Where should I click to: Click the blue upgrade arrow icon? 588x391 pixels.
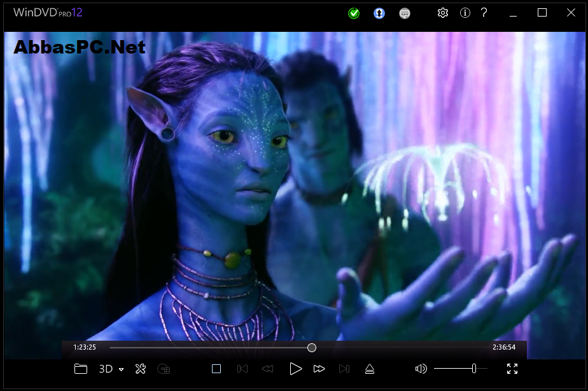pos(379,13)
